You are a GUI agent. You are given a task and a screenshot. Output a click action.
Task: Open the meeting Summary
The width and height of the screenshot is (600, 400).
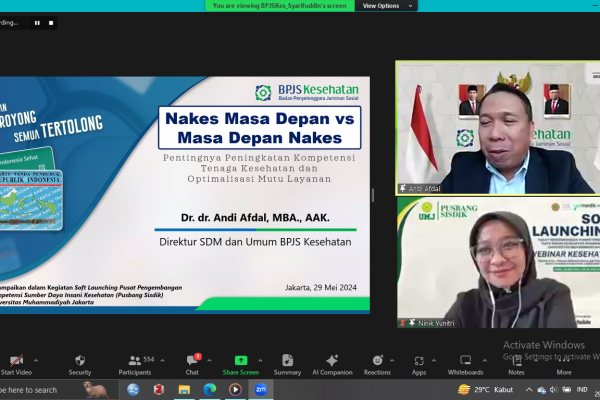click(287, 365)
